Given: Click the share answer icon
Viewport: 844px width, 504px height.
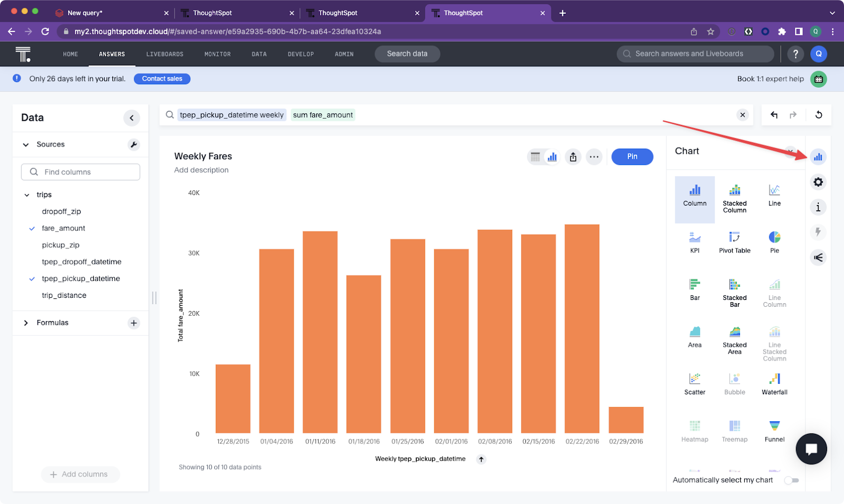Looking at the screenshot, I should [573, 157].
